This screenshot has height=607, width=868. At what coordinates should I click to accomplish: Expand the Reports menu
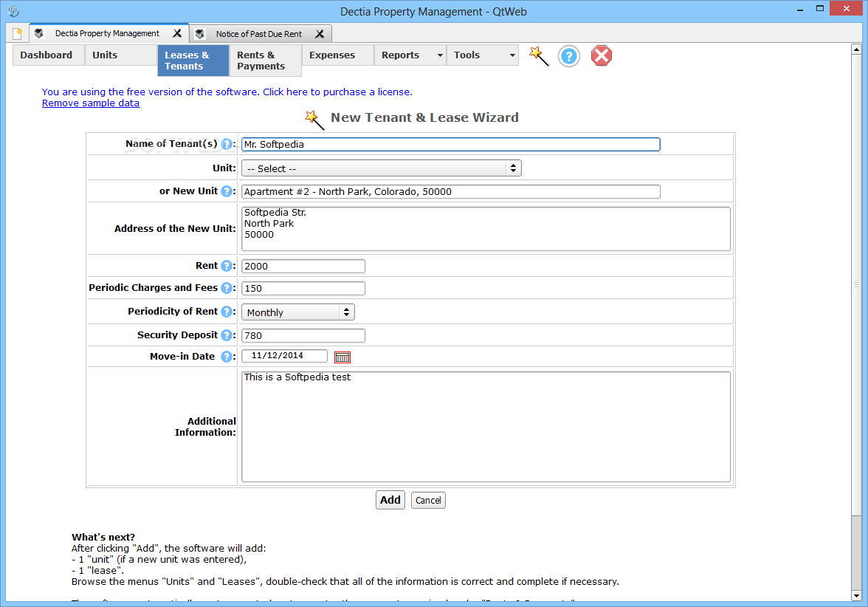(410, 55)
